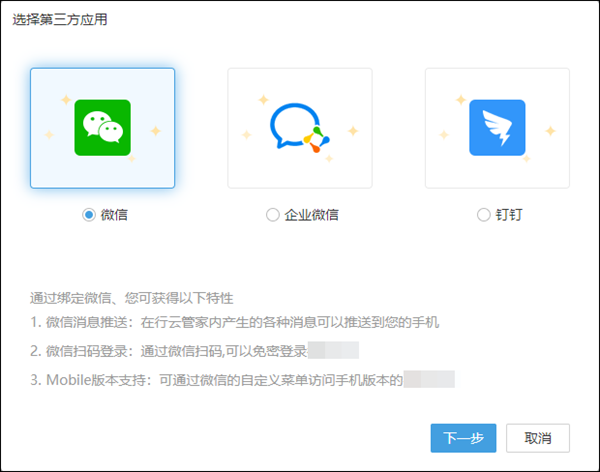This screenshot has height=472, width=600.
Task: Select the 钉钉 radio button
Action: point(484,215)
